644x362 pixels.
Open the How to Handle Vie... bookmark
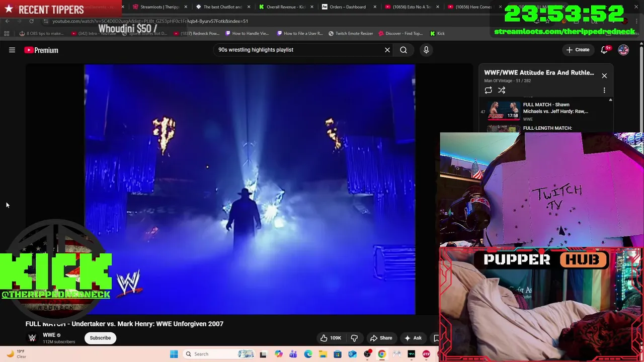tap(247, 33)
